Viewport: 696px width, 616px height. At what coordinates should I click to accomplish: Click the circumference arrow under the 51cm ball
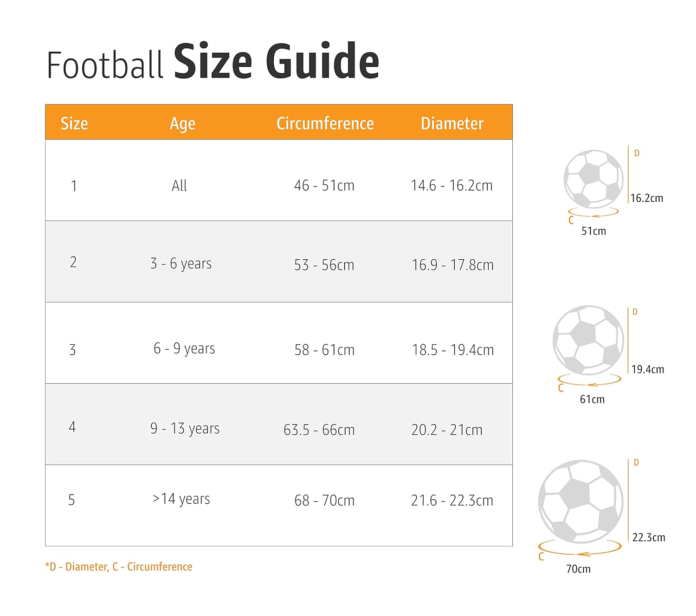[x=593, y=213]
